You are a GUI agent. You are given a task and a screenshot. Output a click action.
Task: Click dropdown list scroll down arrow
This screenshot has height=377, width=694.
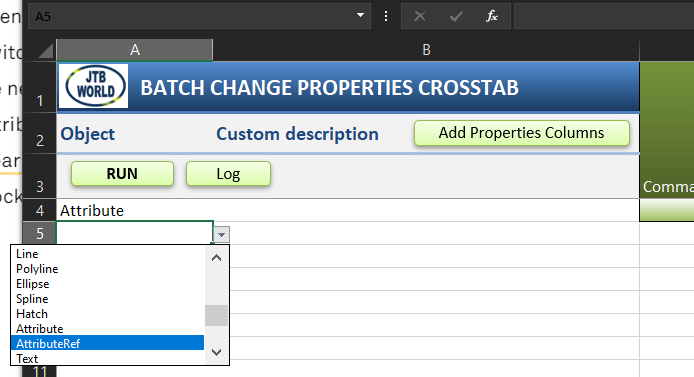216,353
